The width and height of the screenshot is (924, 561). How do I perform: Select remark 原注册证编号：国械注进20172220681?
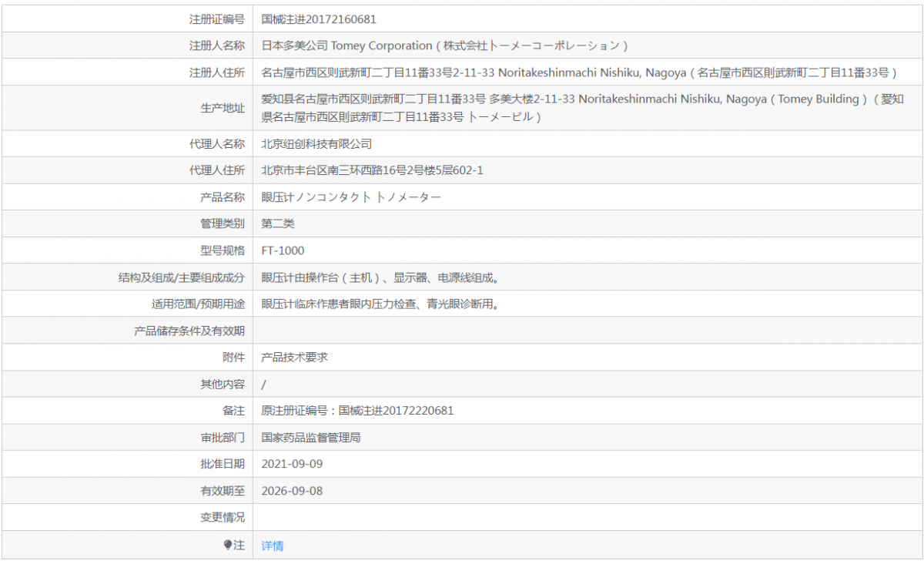click(358, 411)
